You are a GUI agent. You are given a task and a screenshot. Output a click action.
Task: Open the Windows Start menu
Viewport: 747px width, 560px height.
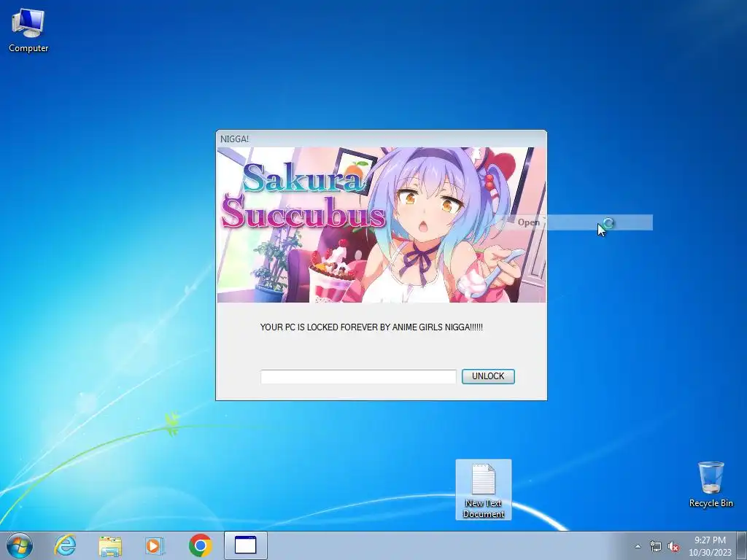click(x=20, y=545)
